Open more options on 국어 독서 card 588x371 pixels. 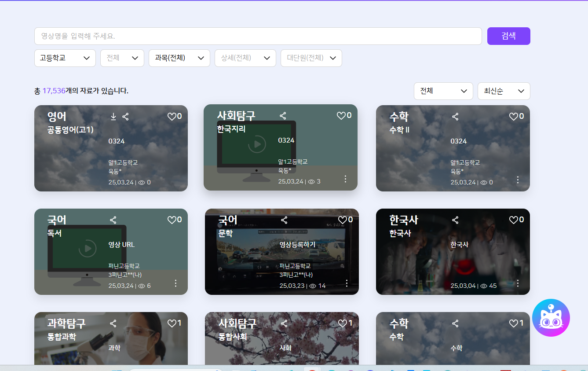[175, 283]
